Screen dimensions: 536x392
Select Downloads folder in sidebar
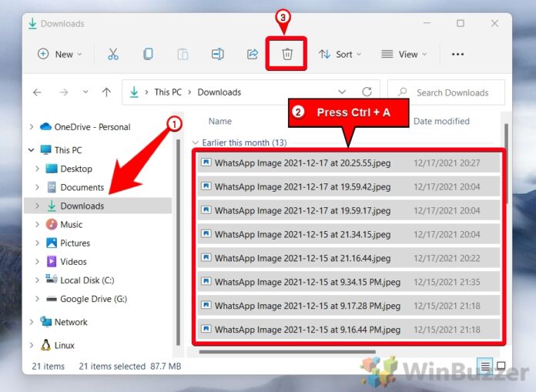pos(98,206)
